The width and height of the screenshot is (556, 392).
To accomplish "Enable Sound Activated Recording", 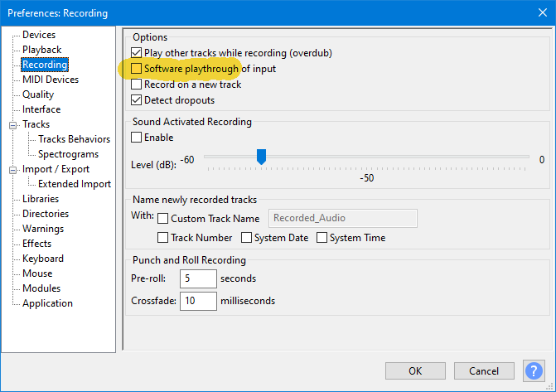I will click(138, 138).
